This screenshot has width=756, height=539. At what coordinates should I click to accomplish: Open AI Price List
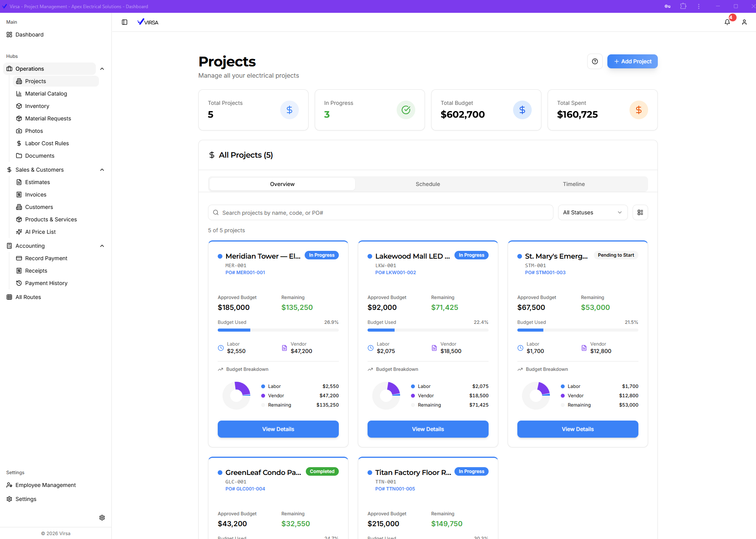click(40, 232)
